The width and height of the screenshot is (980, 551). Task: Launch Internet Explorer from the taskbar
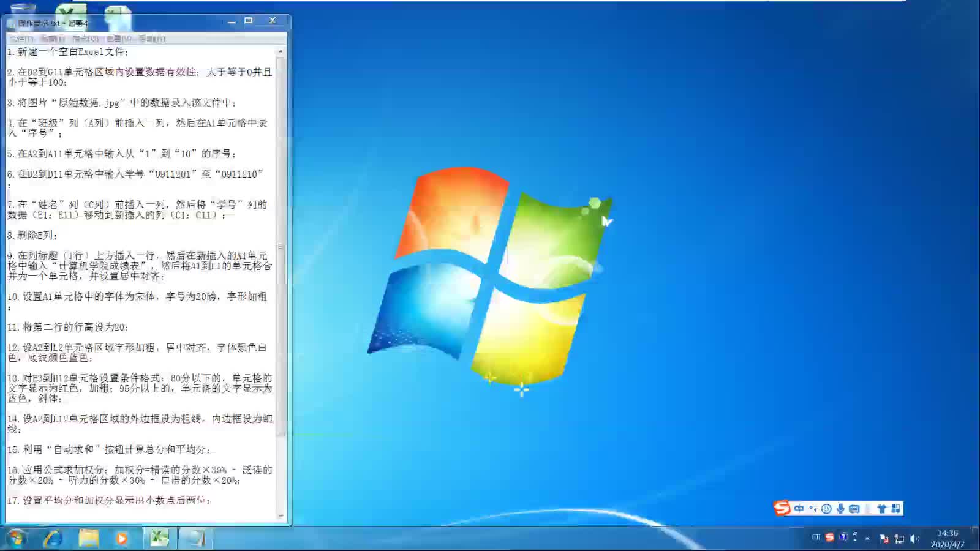pyautogui.click(x=53, y=539)
